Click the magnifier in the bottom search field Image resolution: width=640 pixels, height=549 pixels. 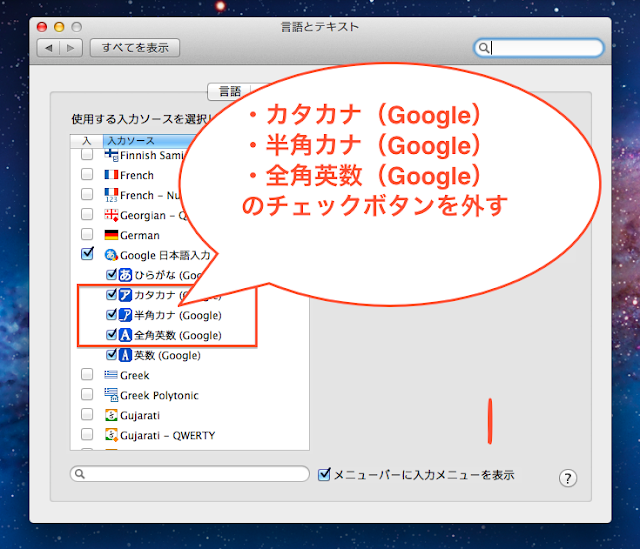point(80,474)
